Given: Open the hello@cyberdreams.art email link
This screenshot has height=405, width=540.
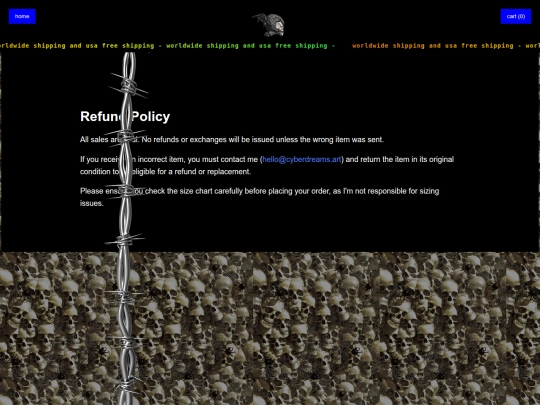Looking at the screenshot, I should (x=302, y=159).
